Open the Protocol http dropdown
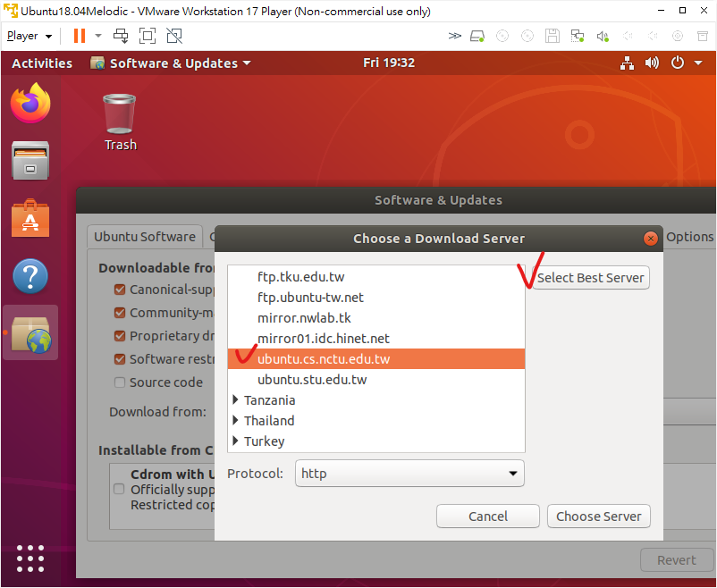The image size is (717, 588). (x=409, y=474)
